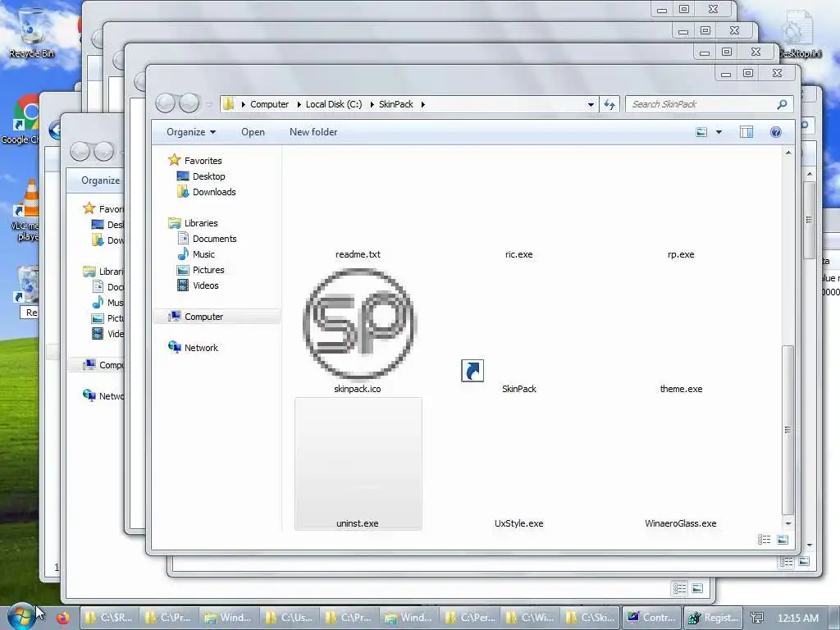Click the file list vertical scrollbar thumb
This screenshot has height=630, width=840.
tap(787, 430)
